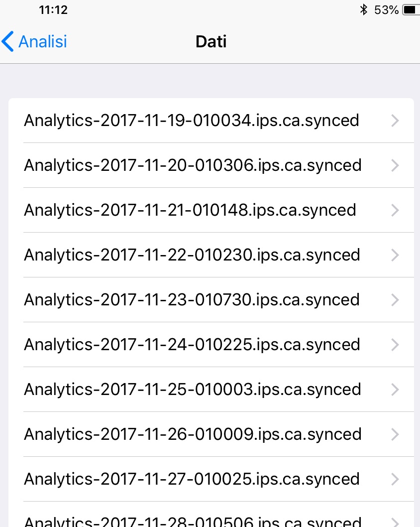Tap the back chevron icon
Screen dimensions: 420x527
8,42
